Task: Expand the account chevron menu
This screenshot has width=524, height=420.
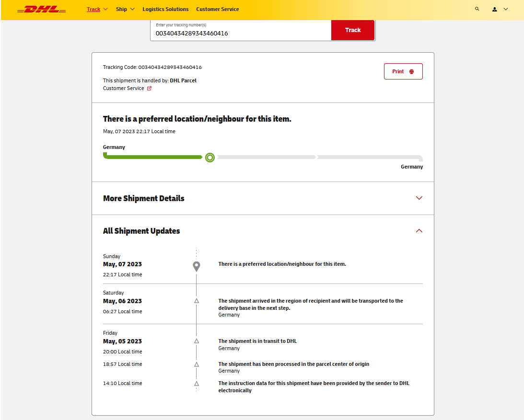Action: pyautogui.click(x=506, y=9)
